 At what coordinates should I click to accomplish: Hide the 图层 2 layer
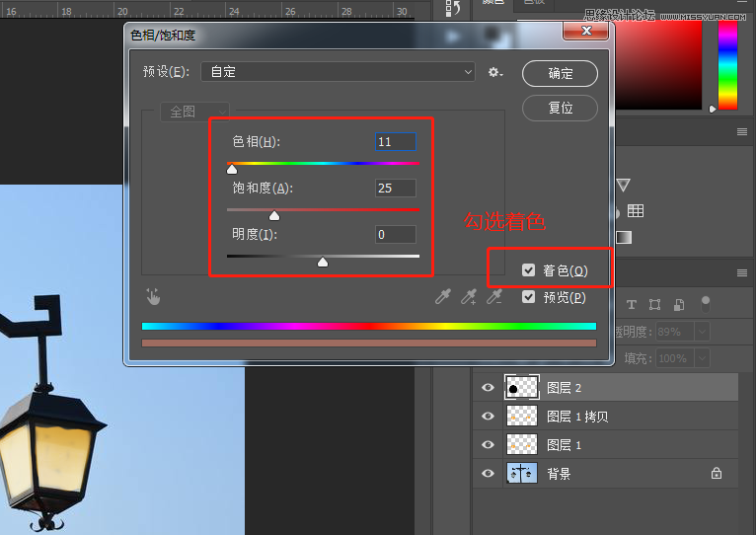point(488,387)
